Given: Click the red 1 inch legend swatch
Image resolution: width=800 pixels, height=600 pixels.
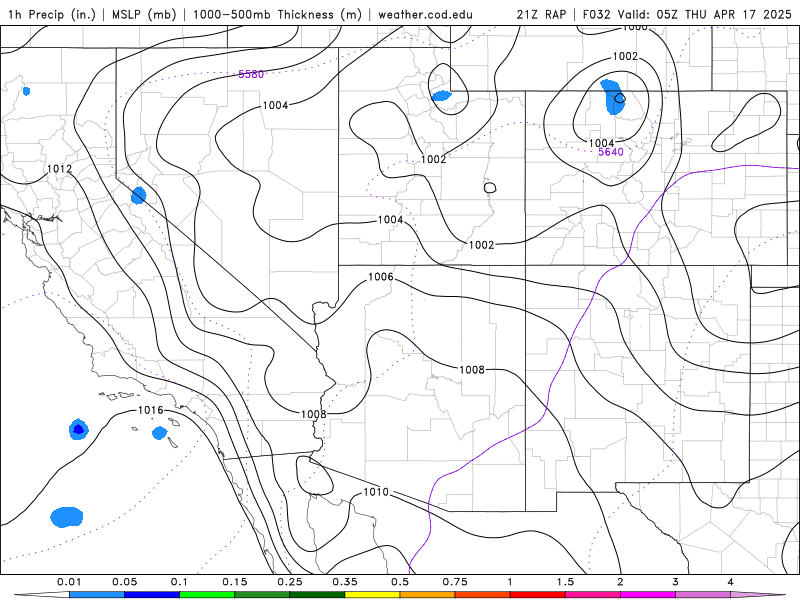Looking at the screenshot, I should point(538,595).
